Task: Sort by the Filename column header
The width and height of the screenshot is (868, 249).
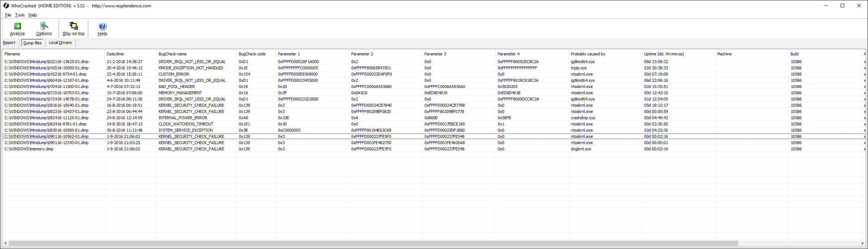Action: pyautogui.click(x=53, y=54)
